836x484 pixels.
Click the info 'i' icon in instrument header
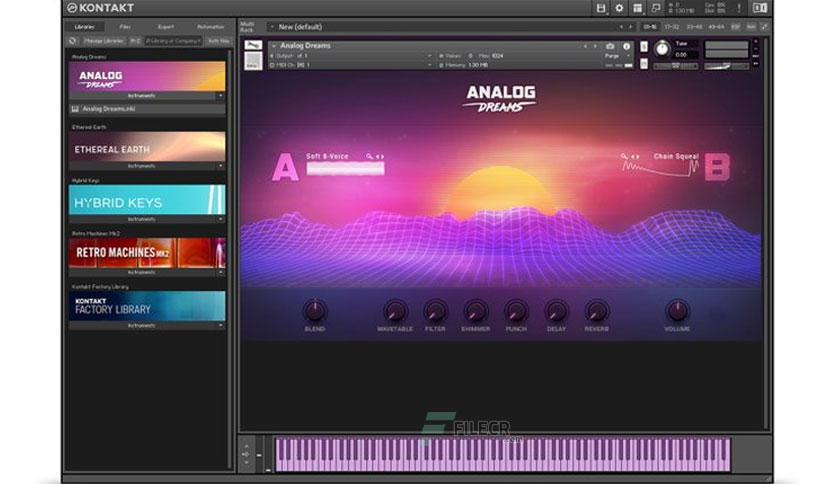click(626, 46)
